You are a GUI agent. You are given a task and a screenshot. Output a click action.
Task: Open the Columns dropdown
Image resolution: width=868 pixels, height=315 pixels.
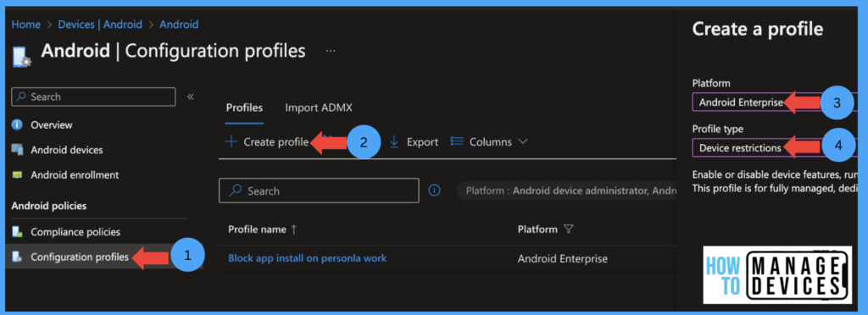[x=489, y=142]
